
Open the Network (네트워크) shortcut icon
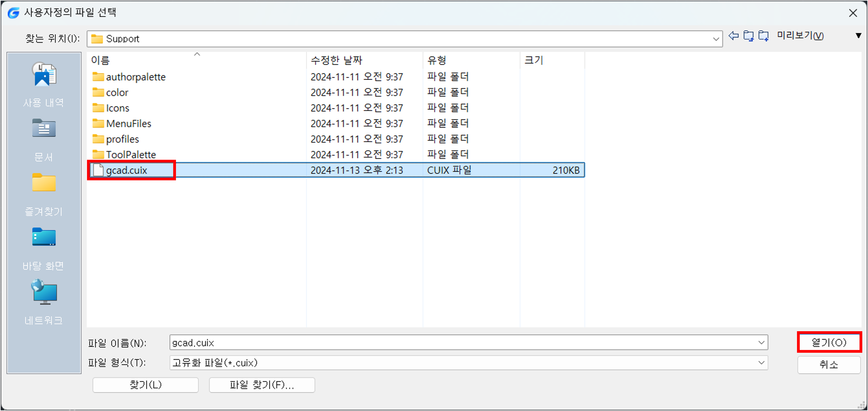[x=44, y=292]
